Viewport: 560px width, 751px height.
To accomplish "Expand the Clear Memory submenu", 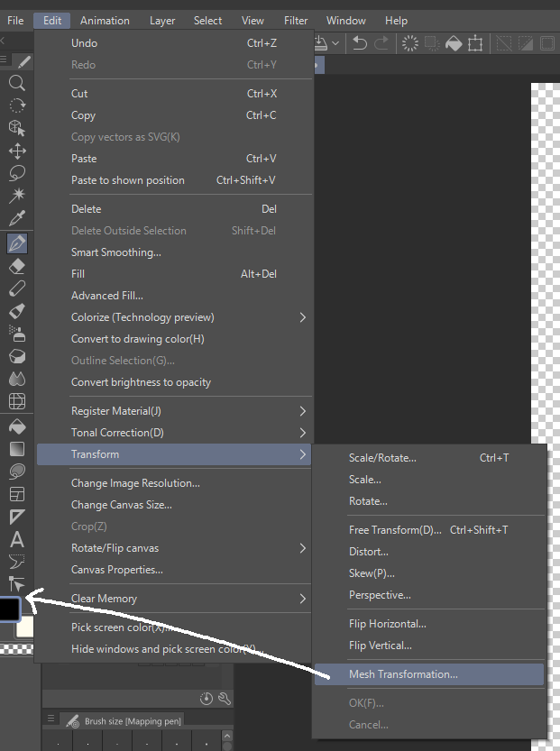I will pos(174,599).
